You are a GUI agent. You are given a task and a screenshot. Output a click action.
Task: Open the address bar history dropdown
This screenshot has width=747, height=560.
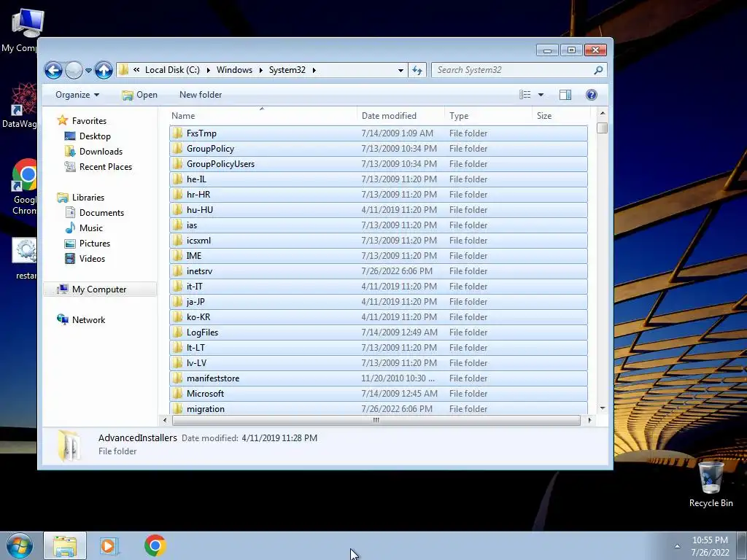coord(400,71)
